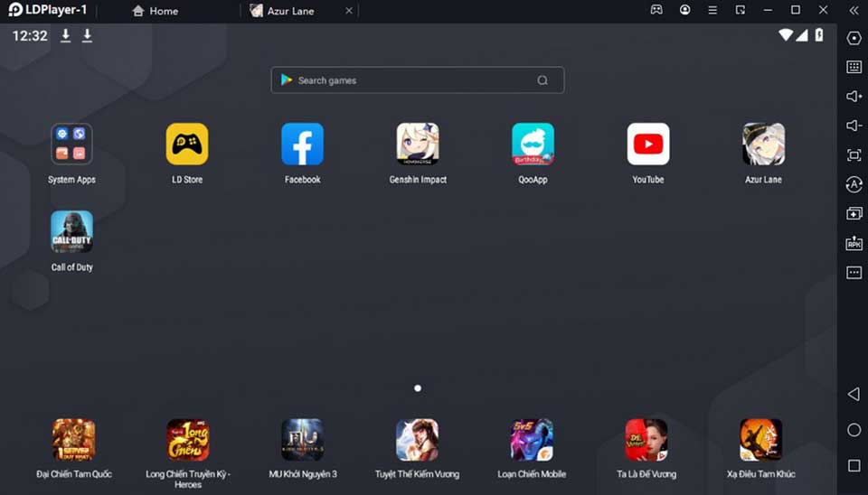
Task: Launch LD Store app
Action: point(187,145)
